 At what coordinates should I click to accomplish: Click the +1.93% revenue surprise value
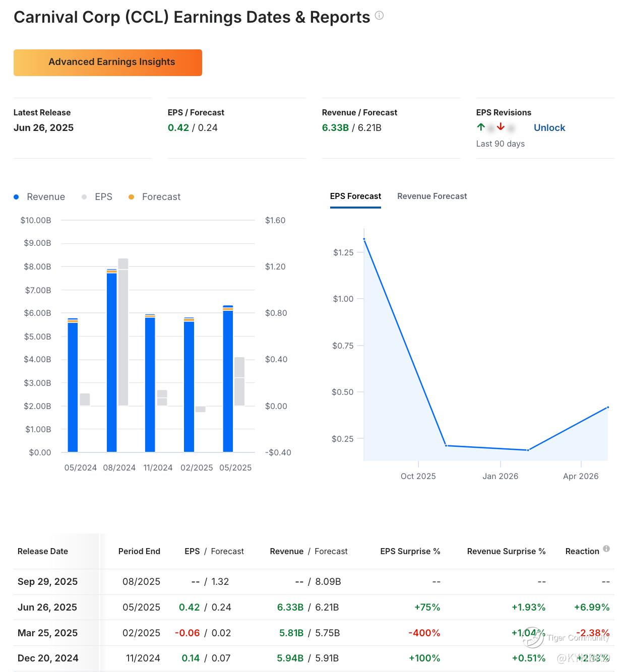(529, 608)
